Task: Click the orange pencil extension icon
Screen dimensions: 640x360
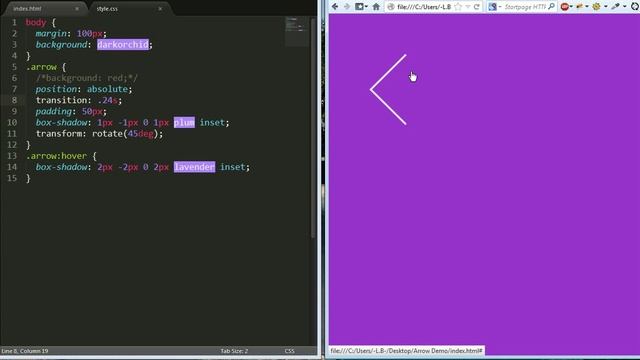Action: 580,7
